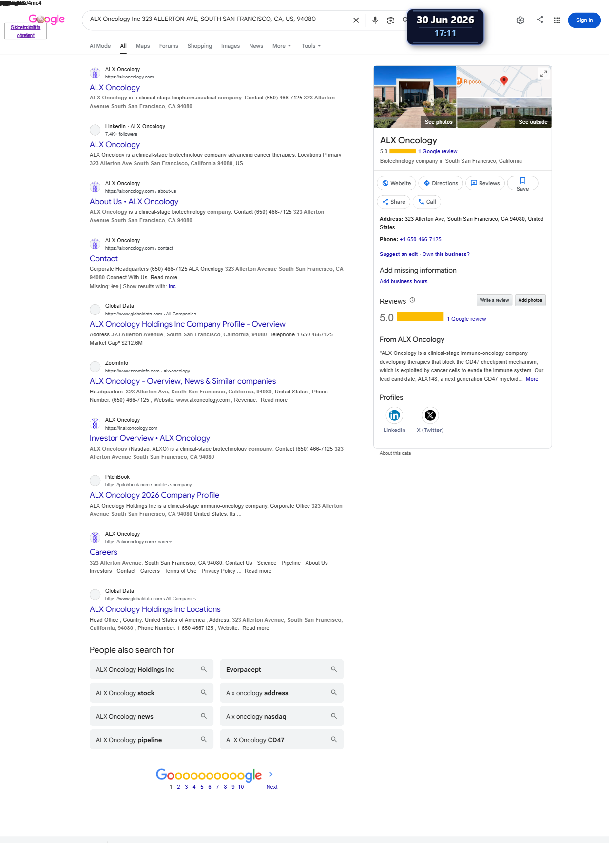Search ALX Oncology pipeline suggestion
The image size is (616, 843).
152,740
